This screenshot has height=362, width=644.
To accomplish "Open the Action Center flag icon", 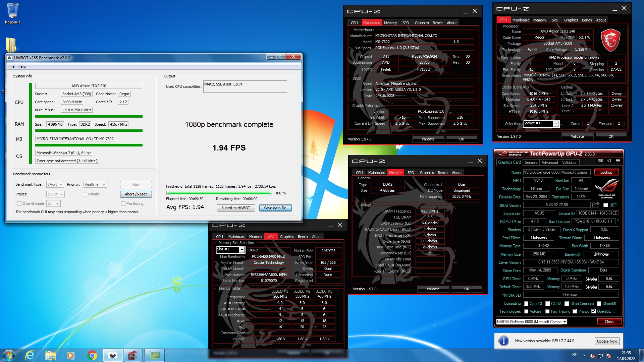I will [608, 356].
